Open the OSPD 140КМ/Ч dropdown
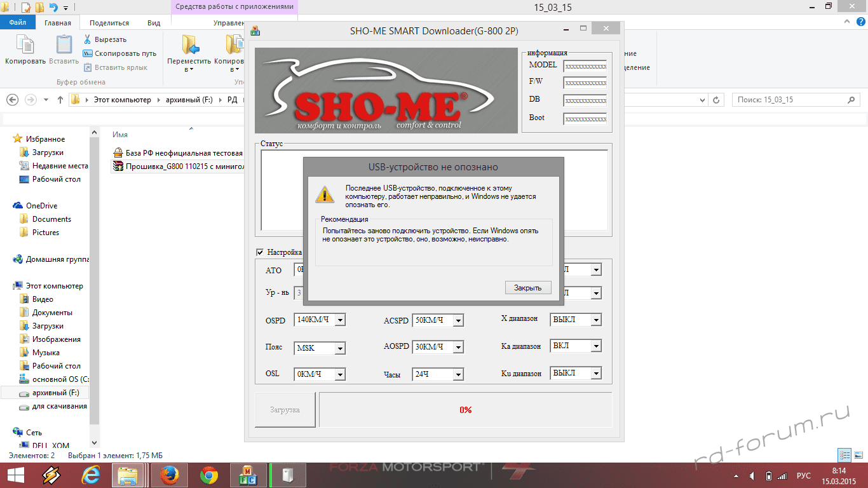Screen dimensions: 868x488 pyautogui.click(x=339, y=320)
